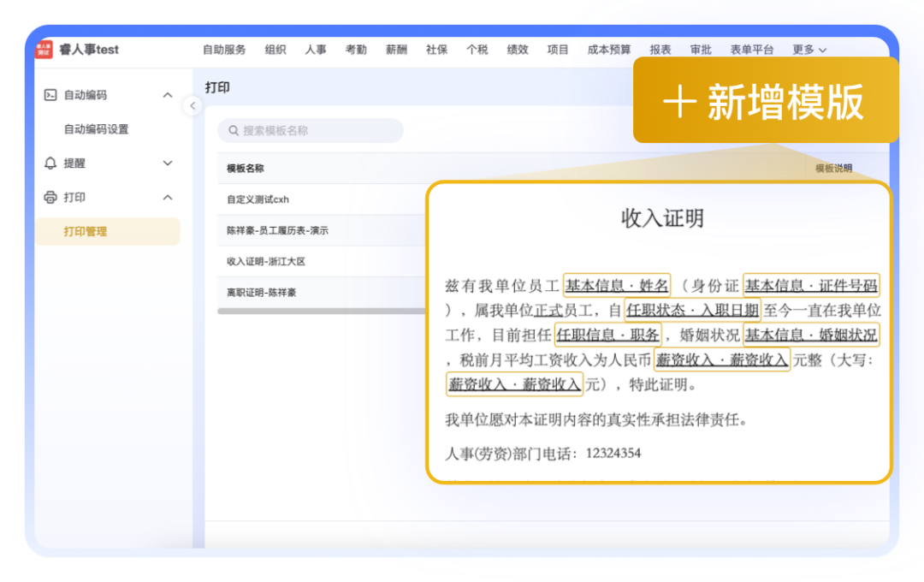
Task: Open the 自助服务 menu
Action: pos(224,50)
